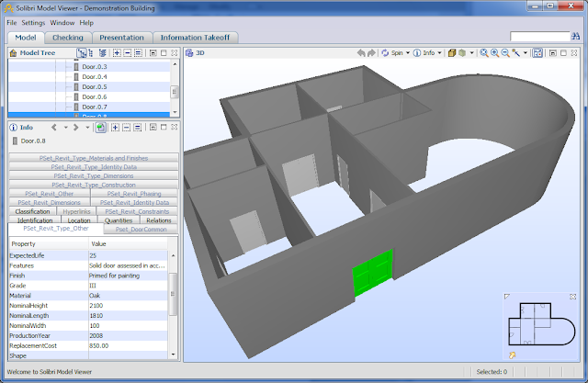Click the equals-sign icon in Info panel toolbar

(138, 128)
